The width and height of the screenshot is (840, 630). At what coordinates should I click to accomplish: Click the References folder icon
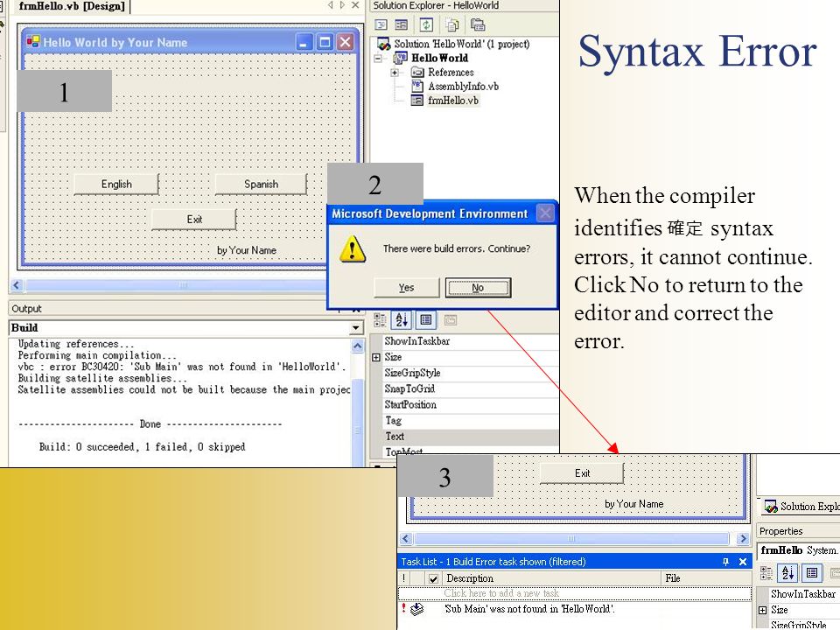(x=417, y=72)
